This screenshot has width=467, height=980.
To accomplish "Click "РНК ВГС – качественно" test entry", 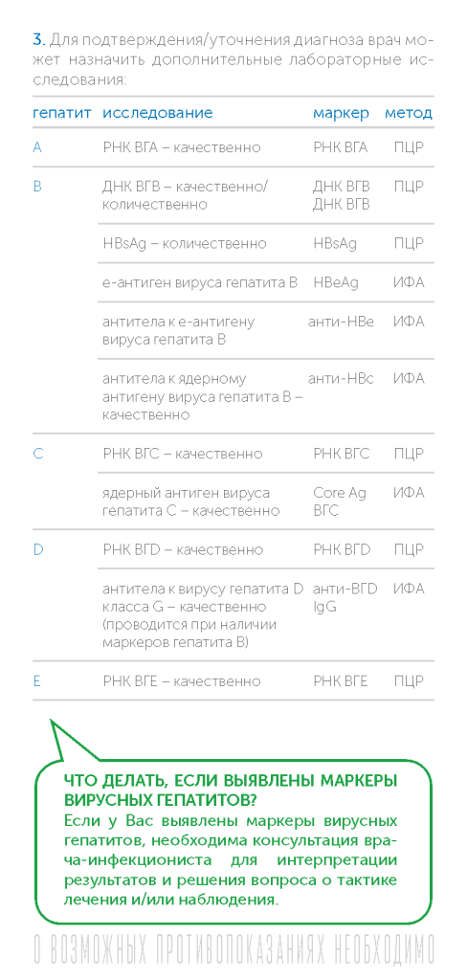I will pos(183,454).
